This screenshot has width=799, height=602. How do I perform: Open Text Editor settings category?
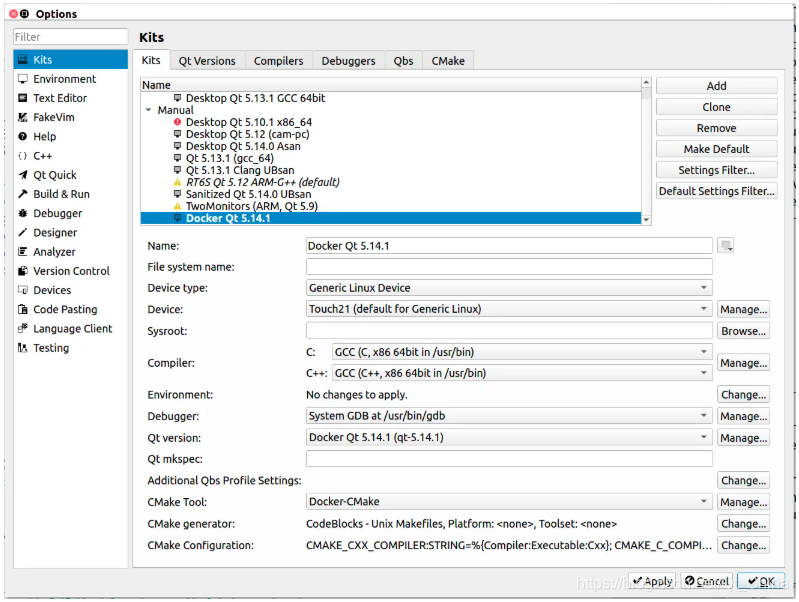point(70,98)
